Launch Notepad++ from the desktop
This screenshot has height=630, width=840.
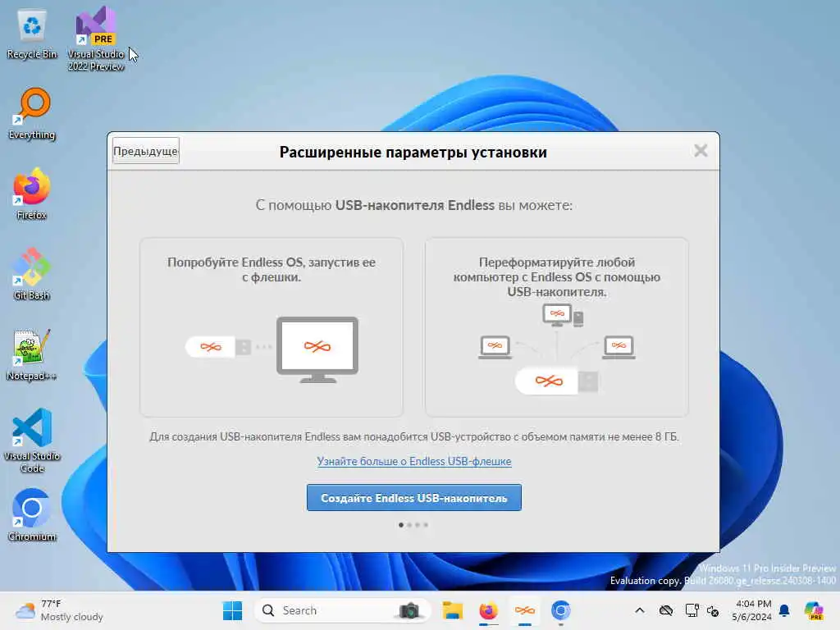pyautogui.click(x=32, y=354)
